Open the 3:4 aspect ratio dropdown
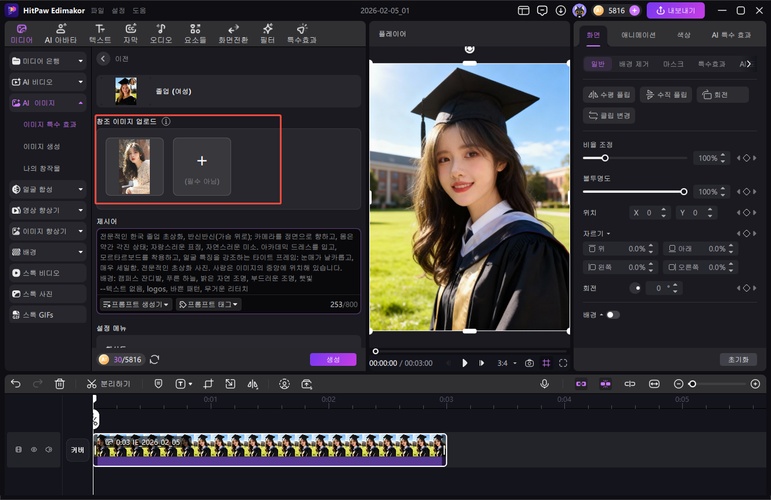The height and width of the screenshot is (500, 771). [506, 363]
